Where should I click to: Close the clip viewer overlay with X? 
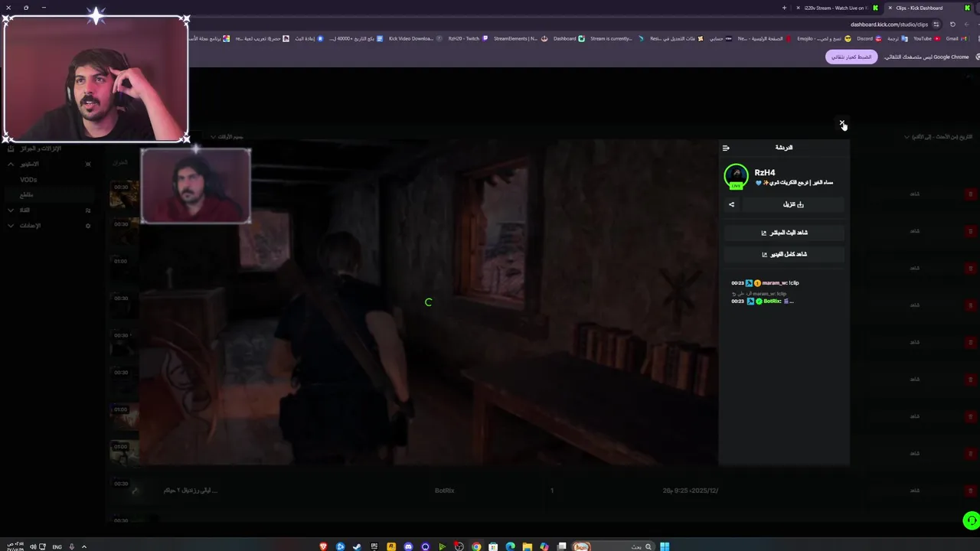click(x=842, y=123)
